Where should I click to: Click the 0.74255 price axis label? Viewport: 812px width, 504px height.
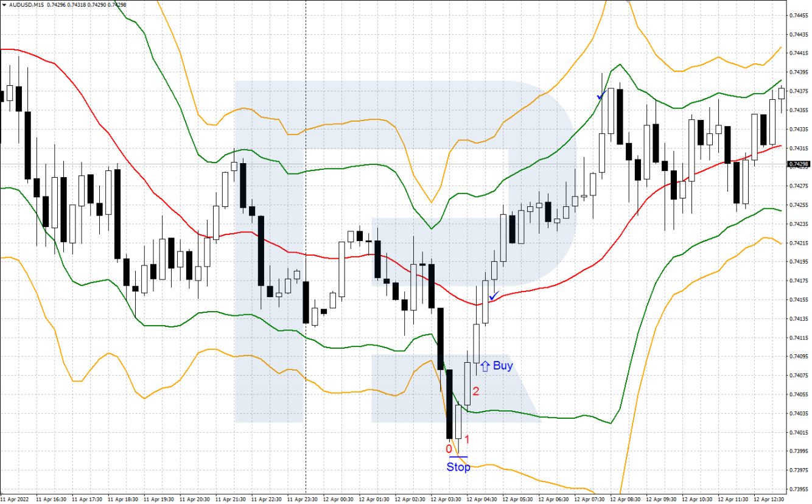tap(798, 205)
